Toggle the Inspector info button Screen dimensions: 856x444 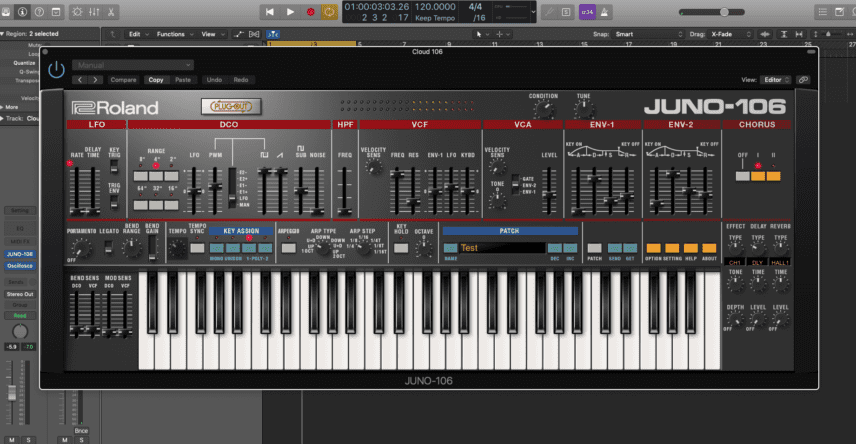coord(22,11)
